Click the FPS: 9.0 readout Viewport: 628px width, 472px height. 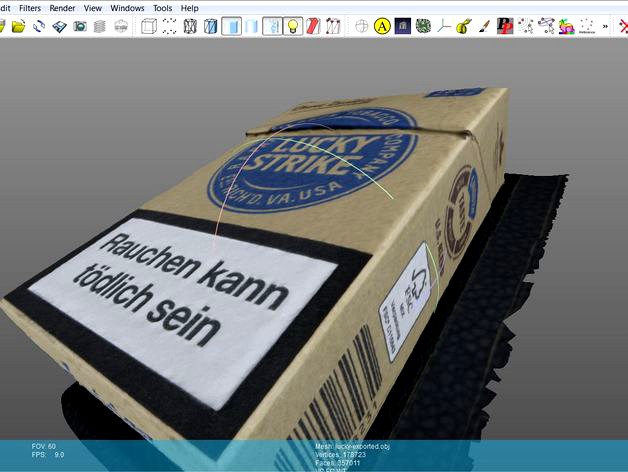[x=48, y=455]
